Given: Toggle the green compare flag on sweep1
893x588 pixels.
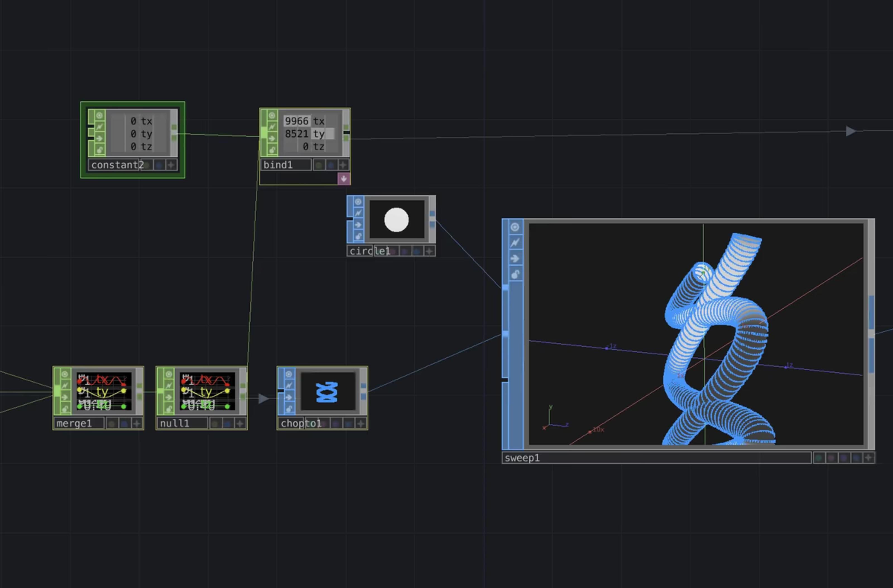Looking at the screenshot, I should click(x=819, y=458).
